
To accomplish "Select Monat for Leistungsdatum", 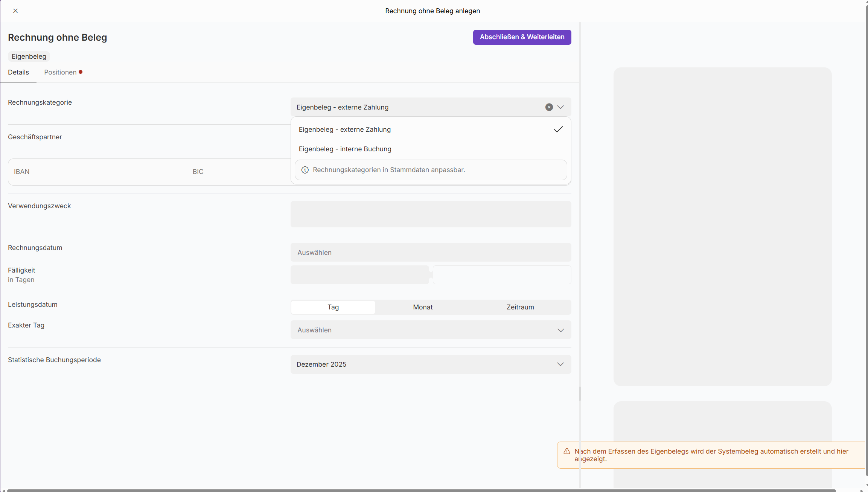I will [x=423, y=307].
